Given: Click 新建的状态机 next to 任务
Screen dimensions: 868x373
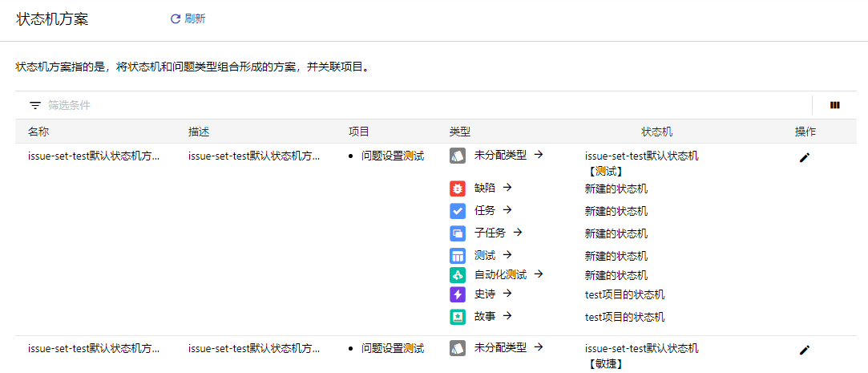Looking at the screenshot, I should point(616,211).
